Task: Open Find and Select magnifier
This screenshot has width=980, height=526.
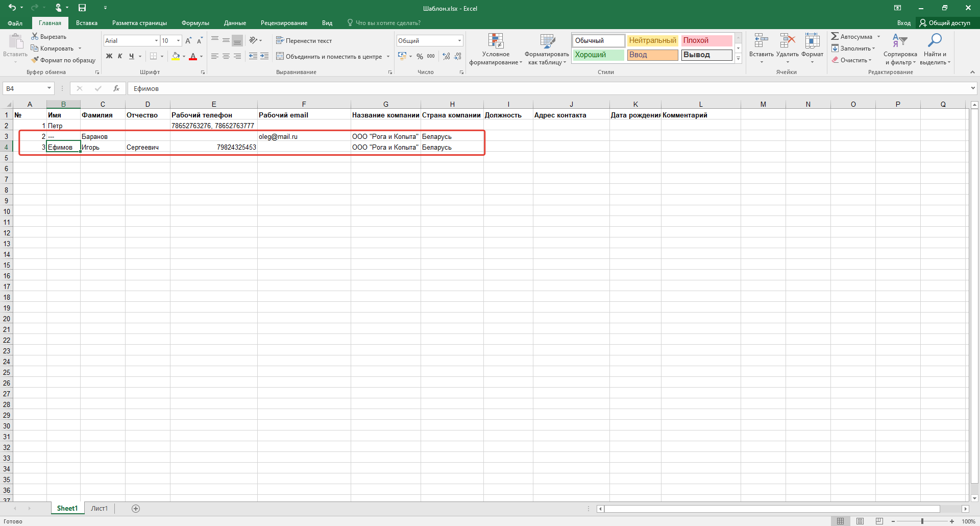Action: tap(935, 50)
